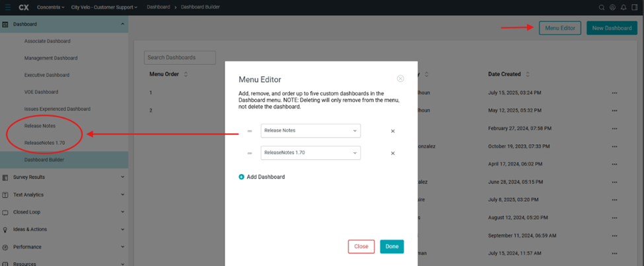Expand the Concentrix account dropdown
Screen dimensions: 644x266
(x=50, y=8)
